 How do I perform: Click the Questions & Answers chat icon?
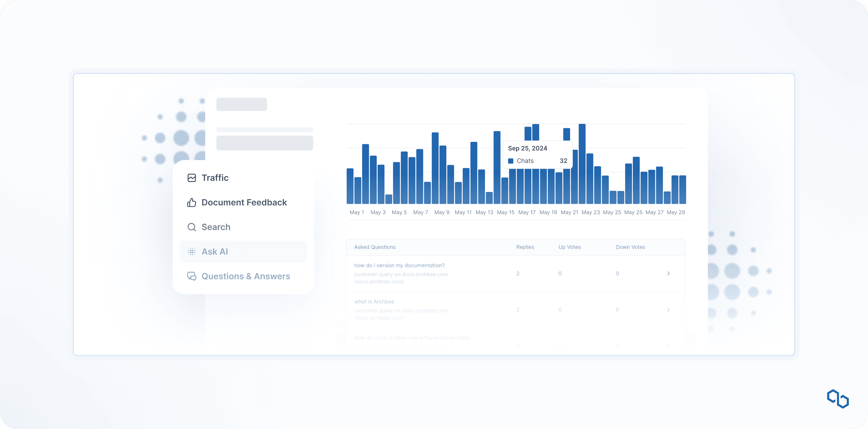(x=191, y=276)
